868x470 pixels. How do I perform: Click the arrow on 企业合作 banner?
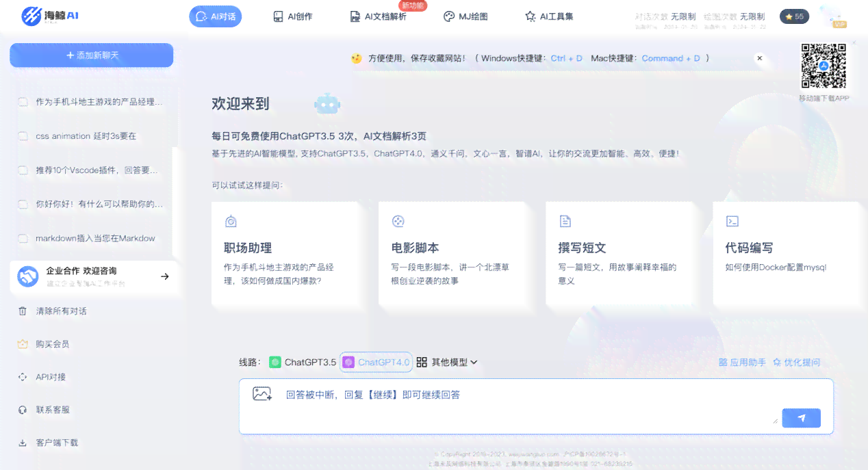pos(164,276)
